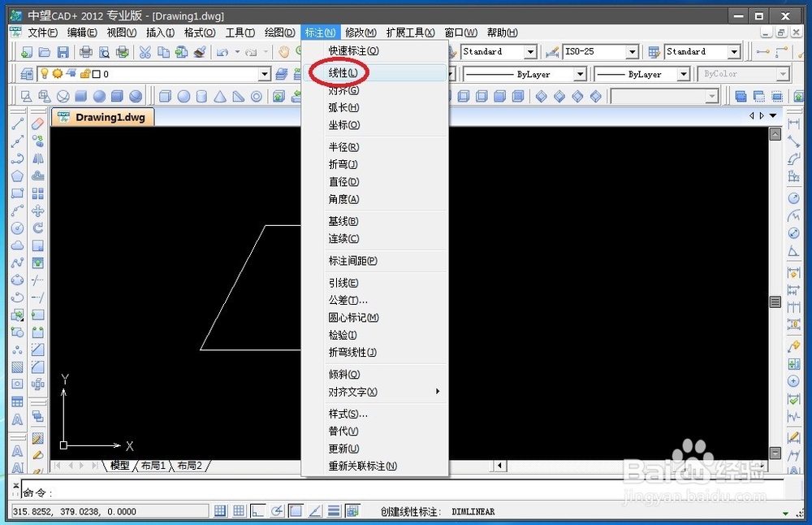Screen dimensions: 812x525
Task: Choose 重新关联标注(N) menu entry
Action: click(x=375, y=466)
